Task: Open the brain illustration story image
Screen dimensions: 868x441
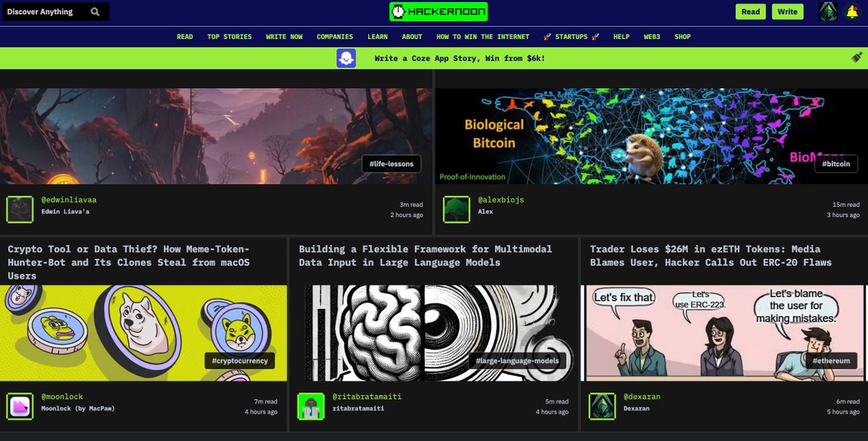Action: click(x=433, y=333)
